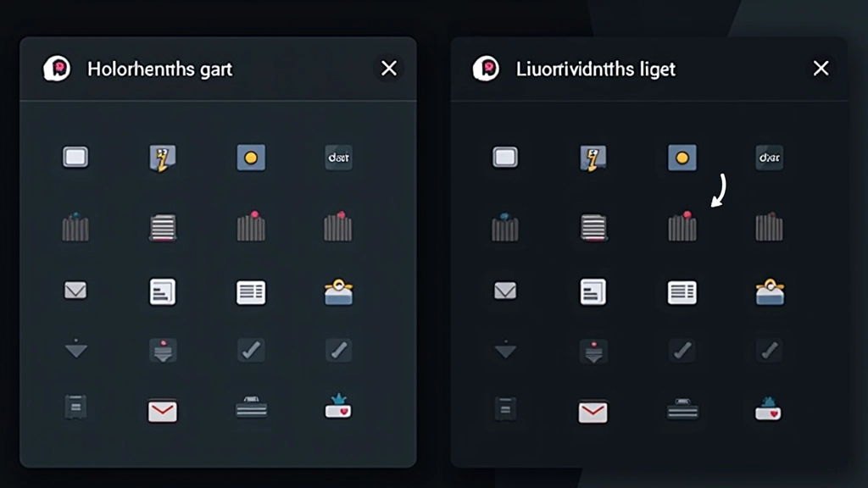Open the chat text icon
The width and height of the screenshot is (868, 488).
[338, 157]
